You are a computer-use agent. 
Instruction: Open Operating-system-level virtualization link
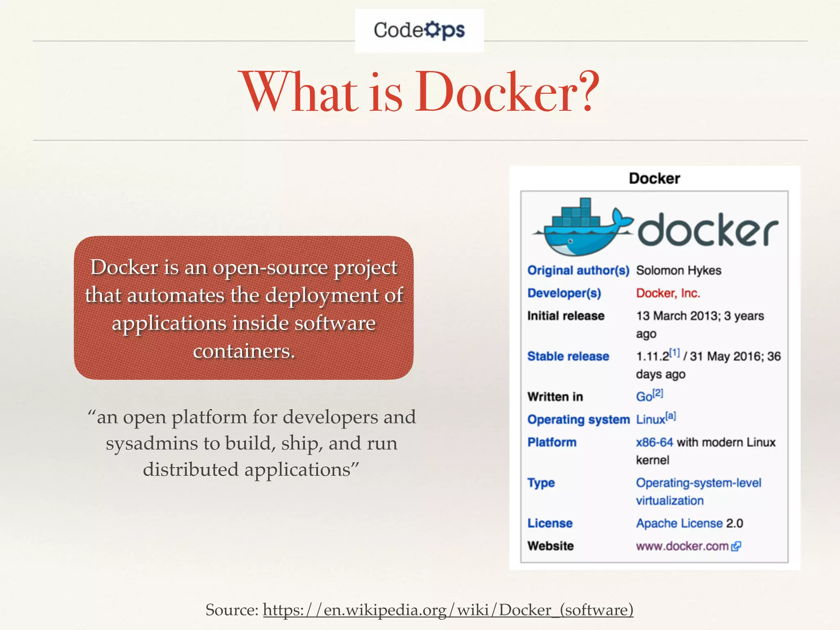pyautogui.click(x=698, y=483)
